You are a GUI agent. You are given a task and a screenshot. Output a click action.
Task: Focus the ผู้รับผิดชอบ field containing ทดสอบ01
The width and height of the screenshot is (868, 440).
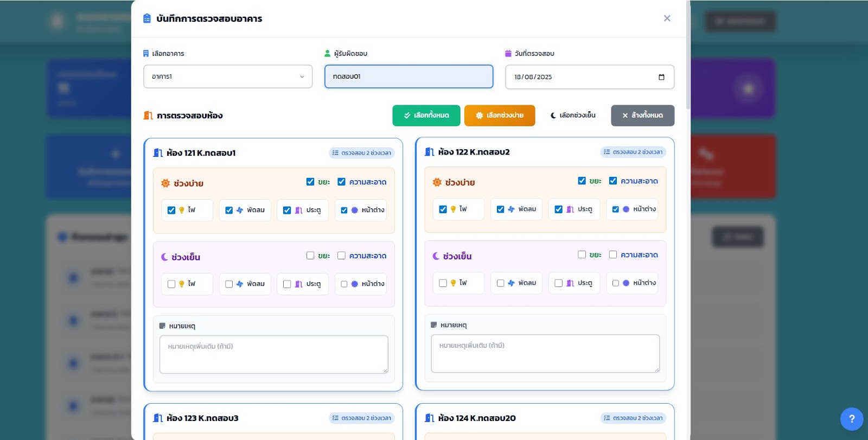(409, 76)
